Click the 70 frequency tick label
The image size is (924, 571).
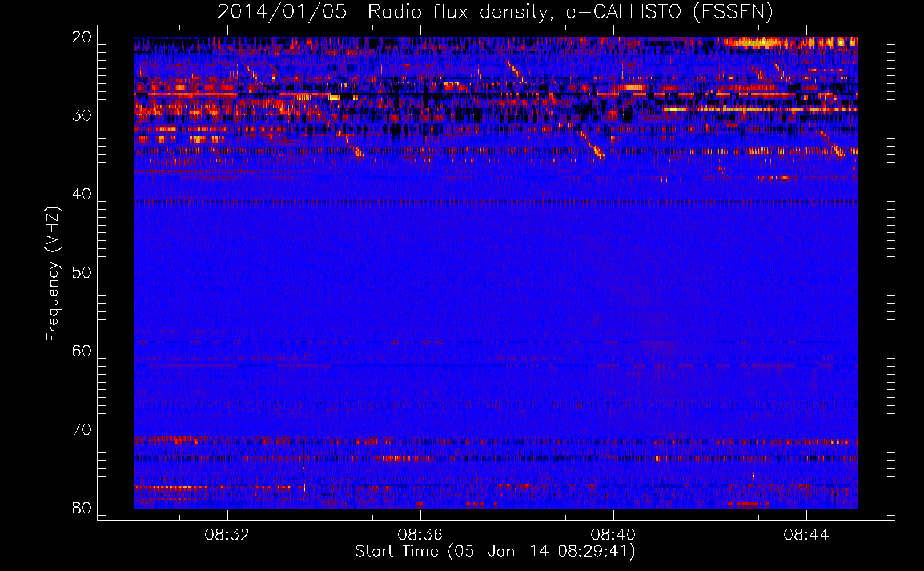pos(82,429)
